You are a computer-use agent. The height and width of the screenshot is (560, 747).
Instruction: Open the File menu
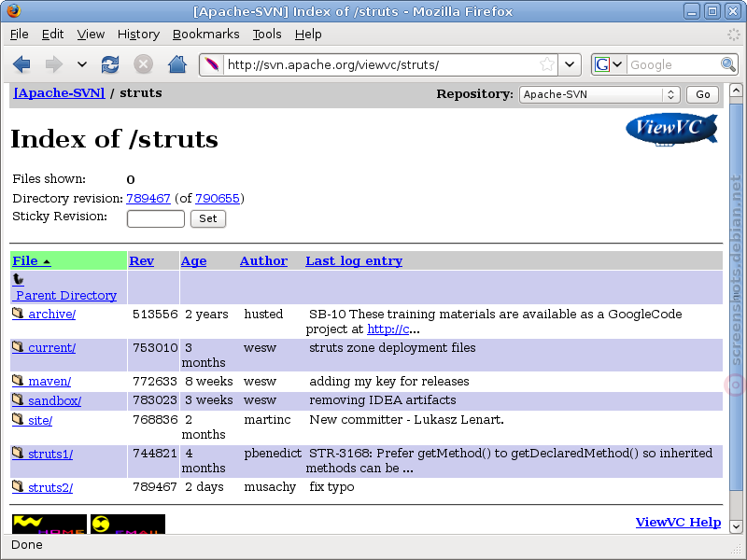coord(19,35)
